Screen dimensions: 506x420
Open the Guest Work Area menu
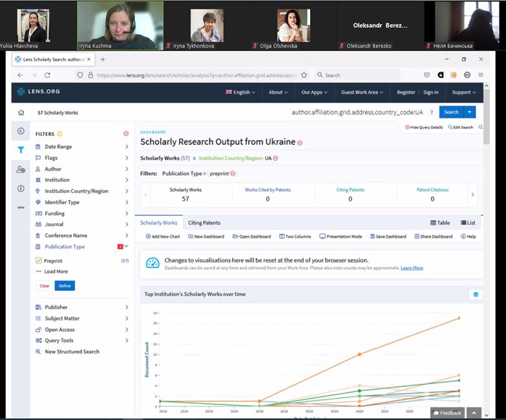pos(362,92)
